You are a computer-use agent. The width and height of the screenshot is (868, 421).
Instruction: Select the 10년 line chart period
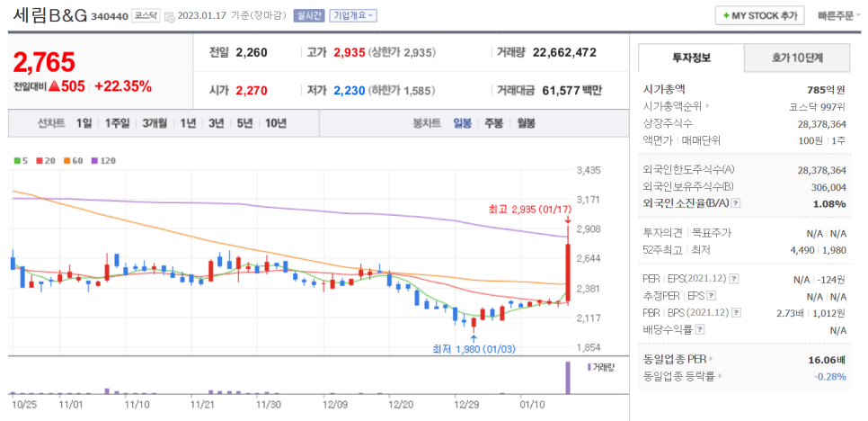pyautogui.click(x=275, y=123)
